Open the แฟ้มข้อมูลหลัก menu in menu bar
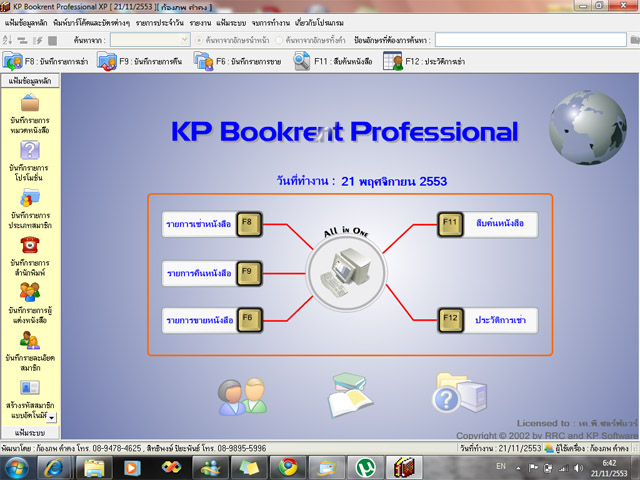The width and height of the screenshot is (640, 480). 26,23
